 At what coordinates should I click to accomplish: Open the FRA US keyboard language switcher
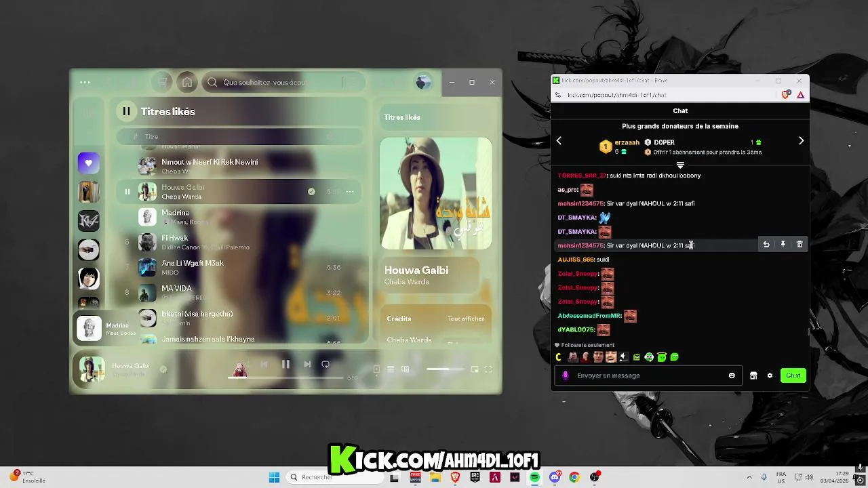click(x=781, y=477)
